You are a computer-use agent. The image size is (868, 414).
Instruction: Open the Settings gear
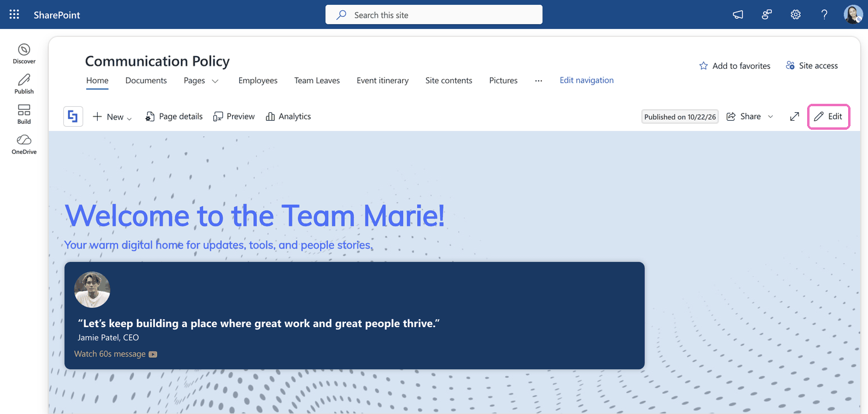click(796, 14)
